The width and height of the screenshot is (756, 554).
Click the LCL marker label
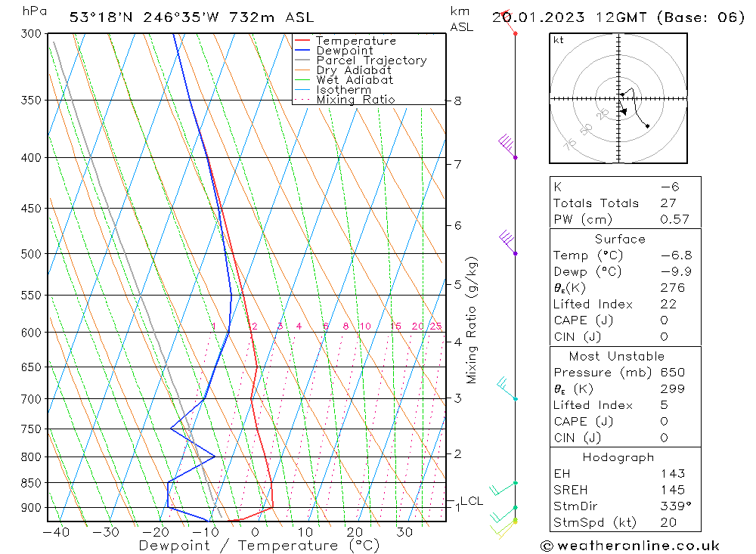[472, 501]
